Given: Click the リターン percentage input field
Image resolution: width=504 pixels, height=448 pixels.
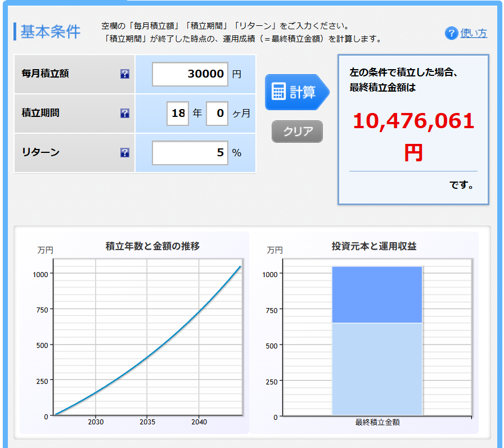Looking at the screenshot, I should [x=190, y=153].
